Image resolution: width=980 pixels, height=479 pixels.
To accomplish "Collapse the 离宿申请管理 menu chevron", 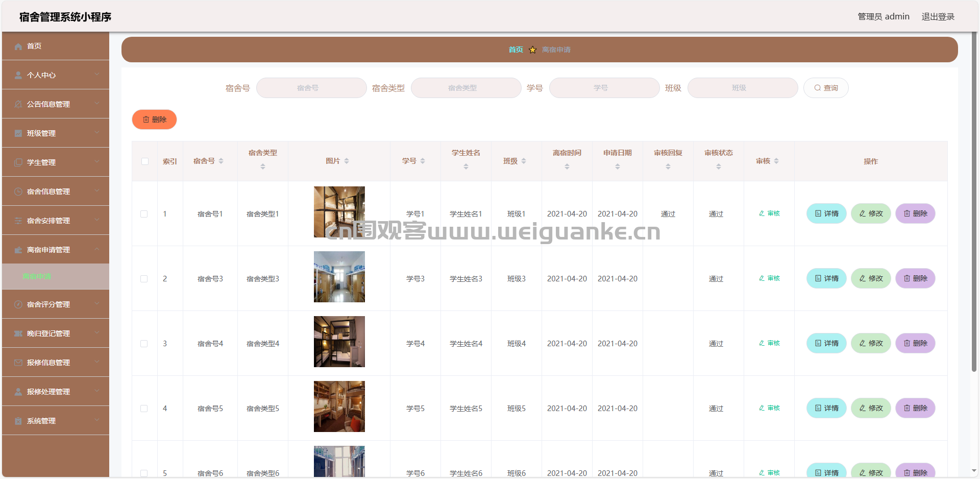I will [x=97, y=249].
